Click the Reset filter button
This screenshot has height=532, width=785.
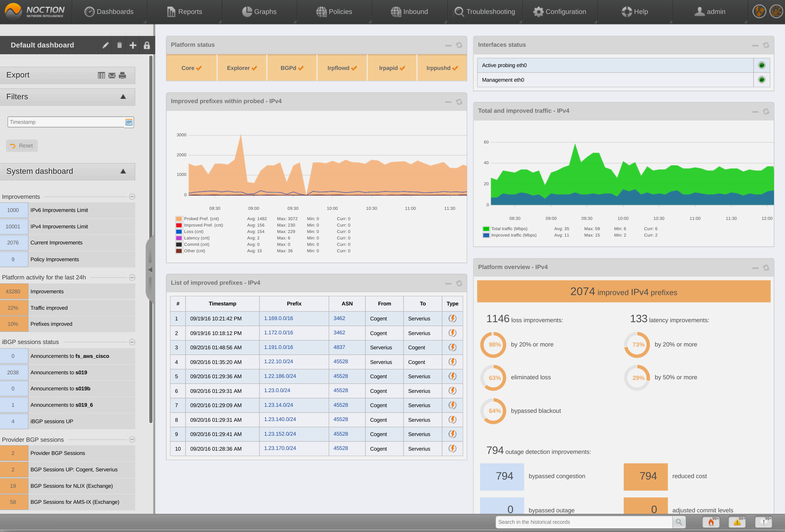(21, 145)
